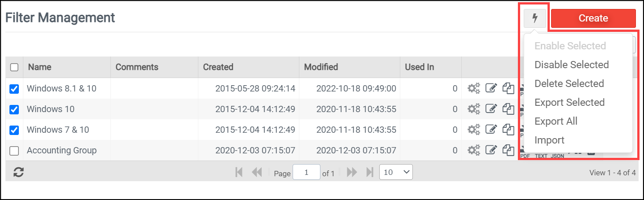Toggle the select-all header checkbox

point(14,67)
